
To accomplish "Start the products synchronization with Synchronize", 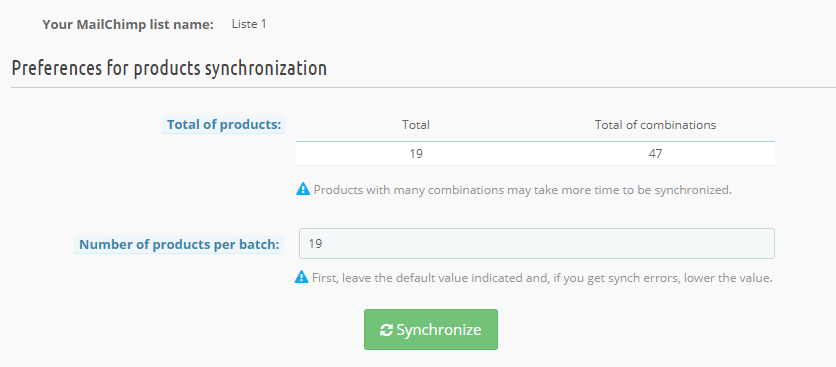I will point(431,330).
